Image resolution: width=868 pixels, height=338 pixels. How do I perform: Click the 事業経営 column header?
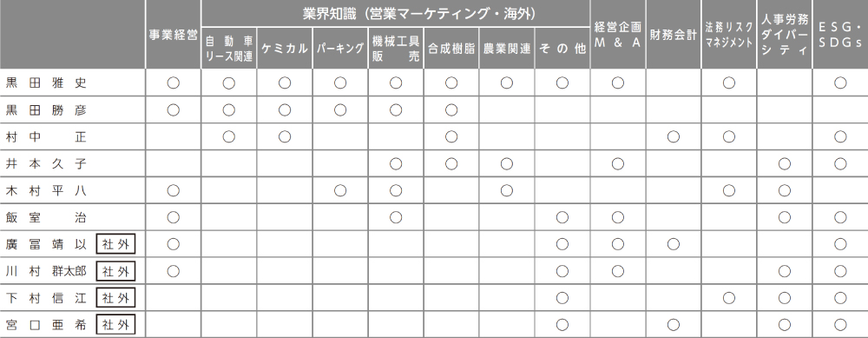(x=174, y=35)
